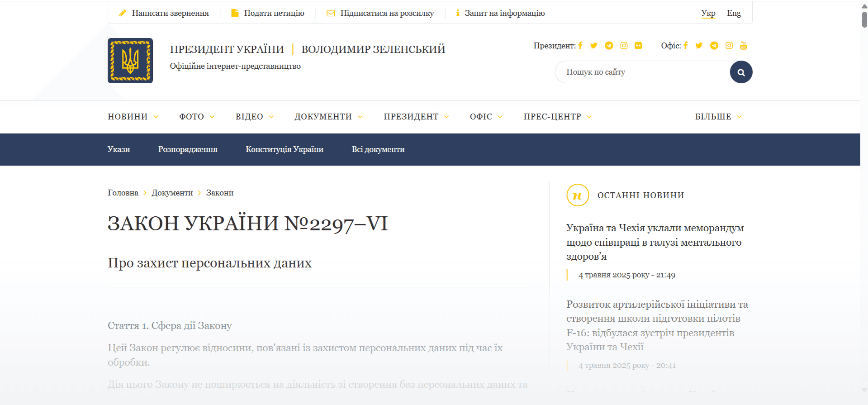Open the Office's YouTube channel icon
Image resolution: width=868 pixels, height=405 pixels.
pos(743,46)
